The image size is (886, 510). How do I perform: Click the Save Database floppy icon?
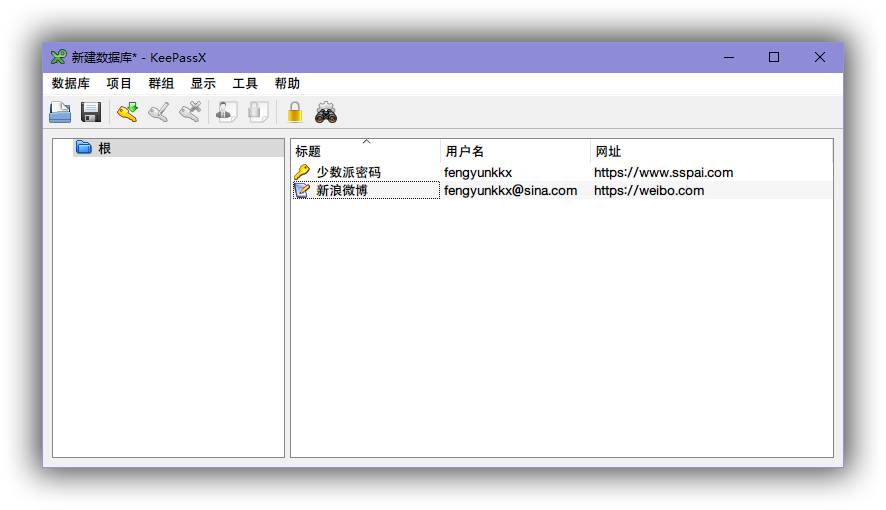click(91, 112)
